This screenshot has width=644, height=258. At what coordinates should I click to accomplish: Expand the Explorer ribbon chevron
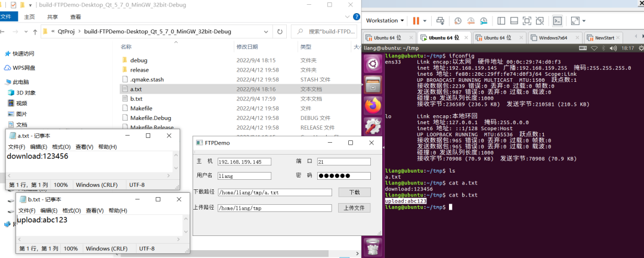(347, 17)
